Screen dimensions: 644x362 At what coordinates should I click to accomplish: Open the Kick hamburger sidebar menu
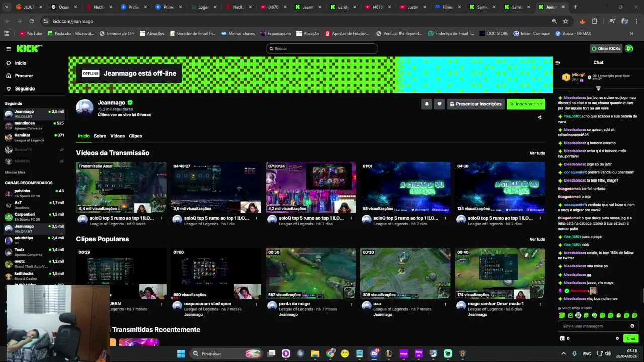9,49
